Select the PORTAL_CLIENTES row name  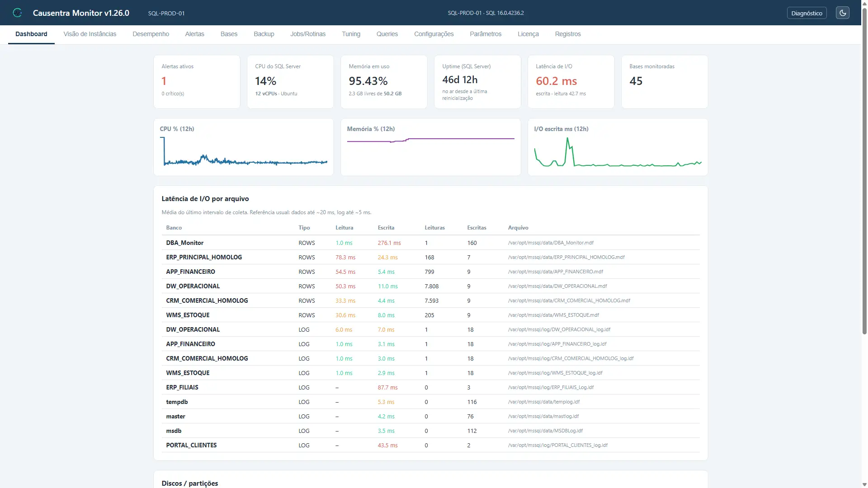point(191,445)
